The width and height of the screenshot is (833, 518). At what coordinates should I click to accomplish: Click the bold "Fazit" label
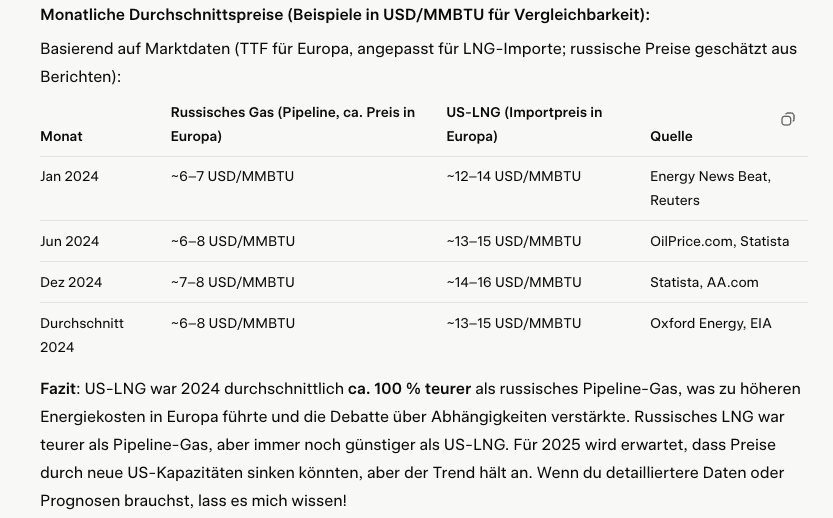coord(58,388)
